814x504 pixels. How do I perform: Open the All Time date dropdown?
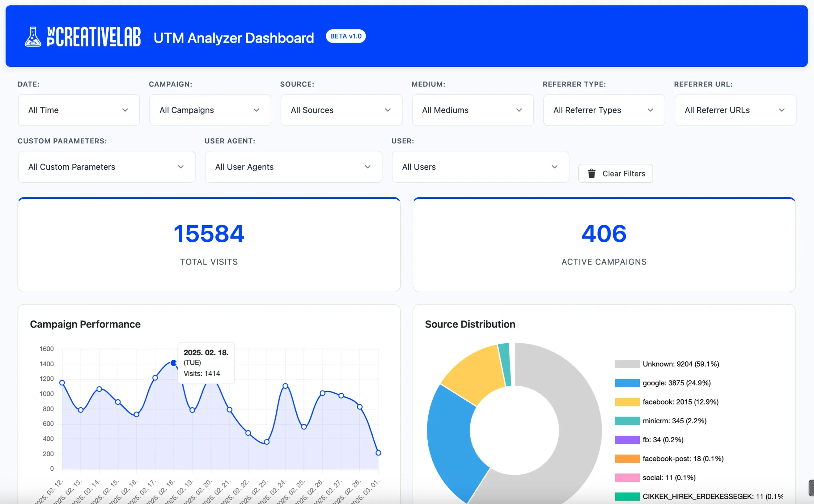point(79,110)
